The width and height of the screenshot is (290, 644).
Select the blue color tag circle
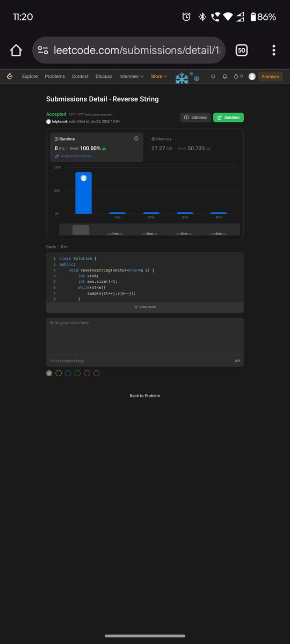click(68, 373)
